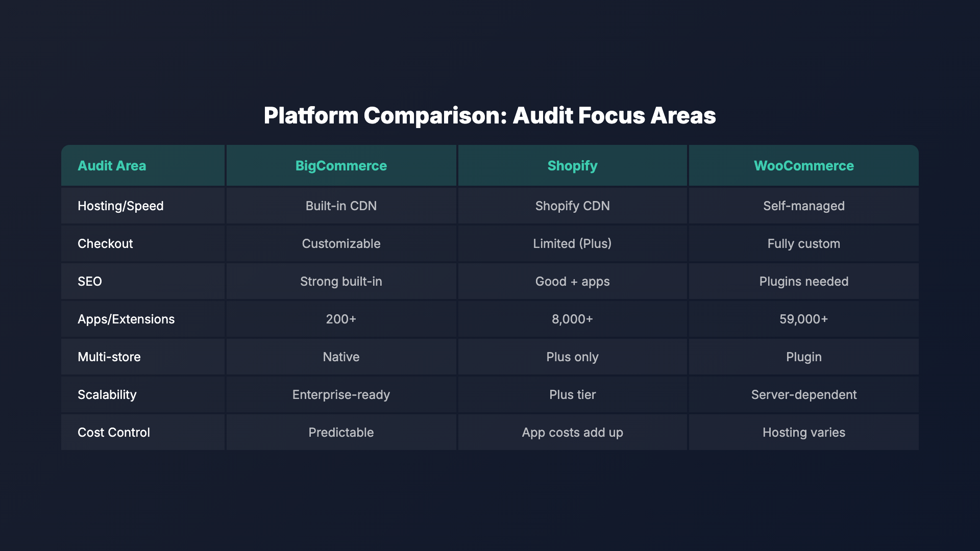Viewport: 980px width, 551px height.
Task: Click the Hosting/Speed row label
Action: (120, 206)
